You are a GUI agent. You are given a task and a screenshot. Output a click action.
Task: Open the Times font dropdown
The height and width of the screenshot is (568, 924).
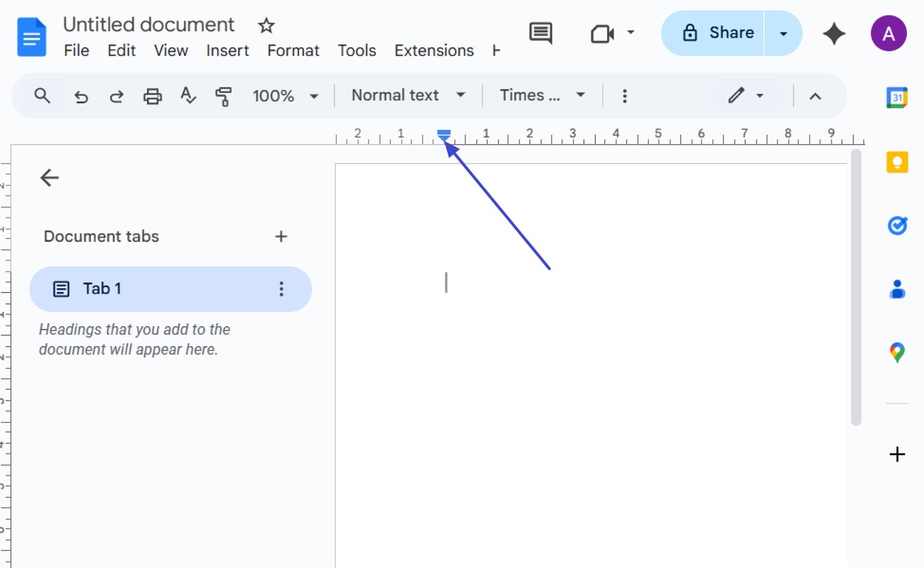coord(542,95)
